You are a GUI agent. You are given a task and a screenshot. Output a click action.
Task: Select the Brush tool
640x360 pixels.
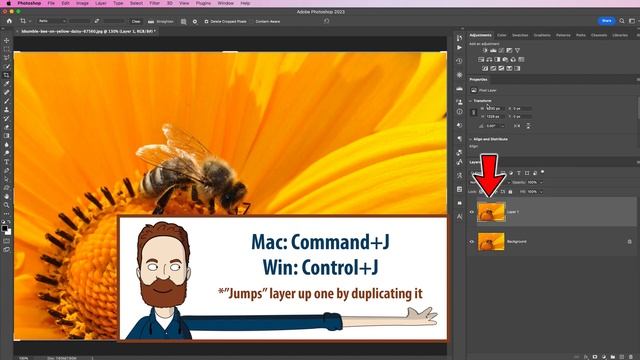point(7,101)
